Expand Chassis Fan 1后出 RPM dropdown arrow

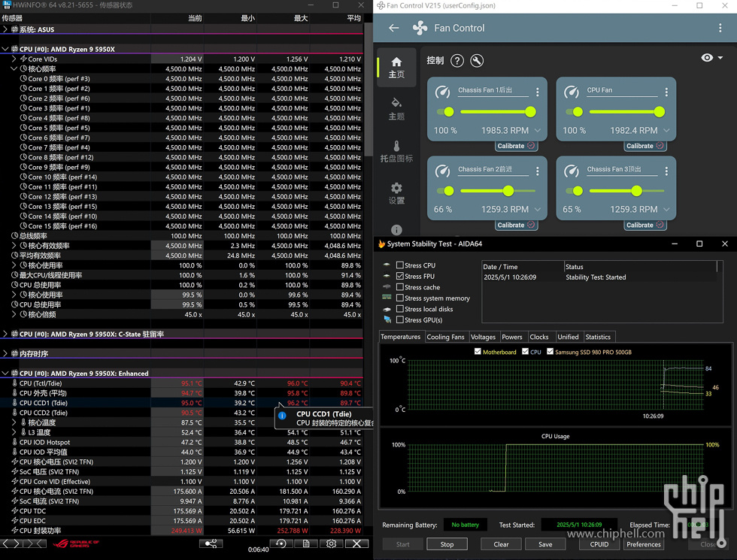pos(537,131)
